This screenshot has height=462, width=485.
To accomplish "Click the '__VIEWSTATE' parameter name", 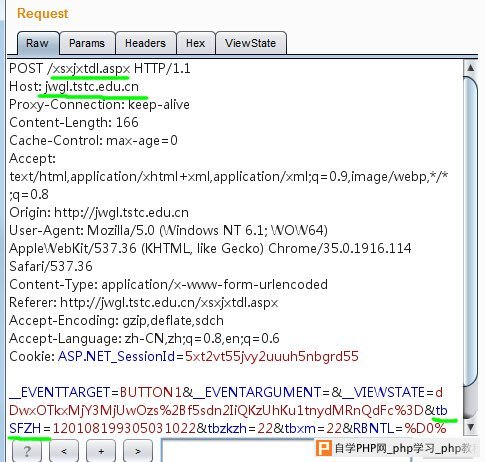I will 383,392.
